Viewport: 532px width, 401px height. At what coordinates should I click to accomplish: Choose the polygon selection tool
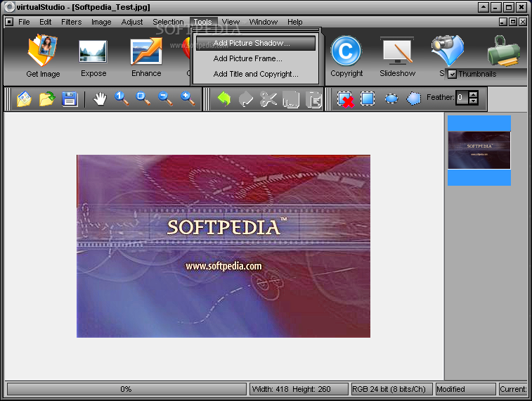414,98
